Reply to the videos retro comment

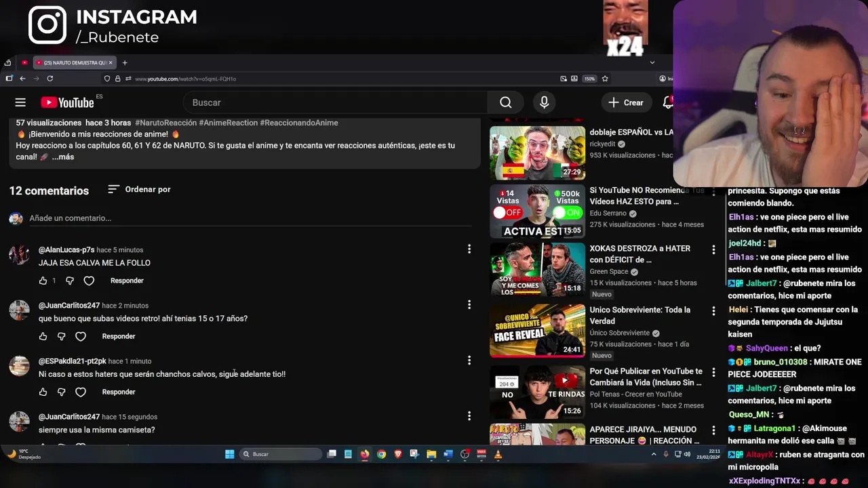click(119, 336)
